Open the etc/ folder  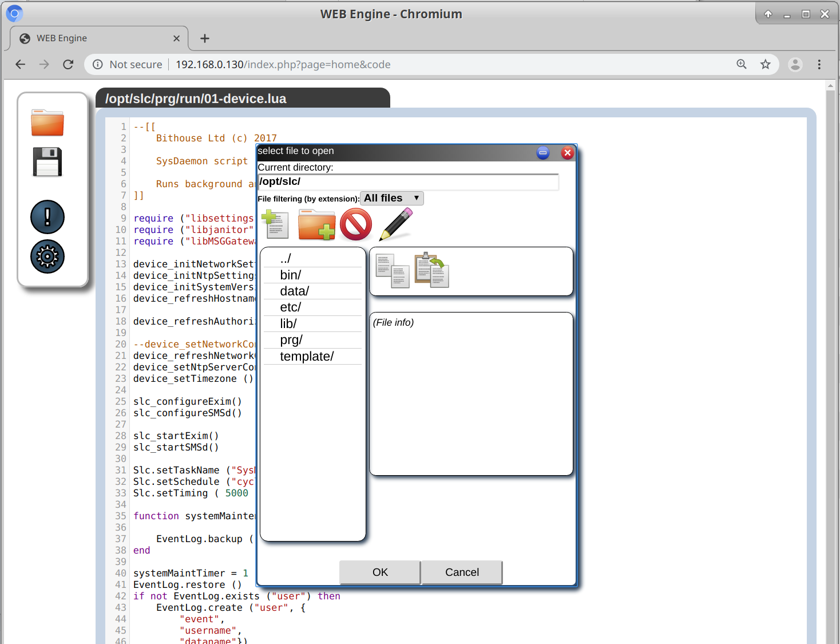312,307
